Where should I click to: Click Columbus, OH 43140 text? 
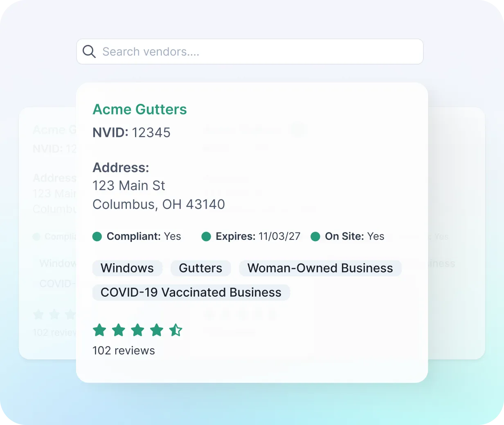tap(159, 204)
